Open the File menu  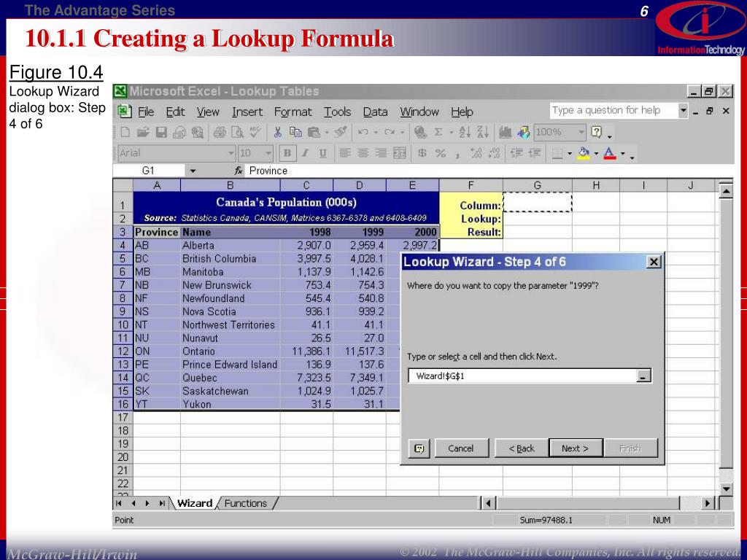click(x=146, y=112)
